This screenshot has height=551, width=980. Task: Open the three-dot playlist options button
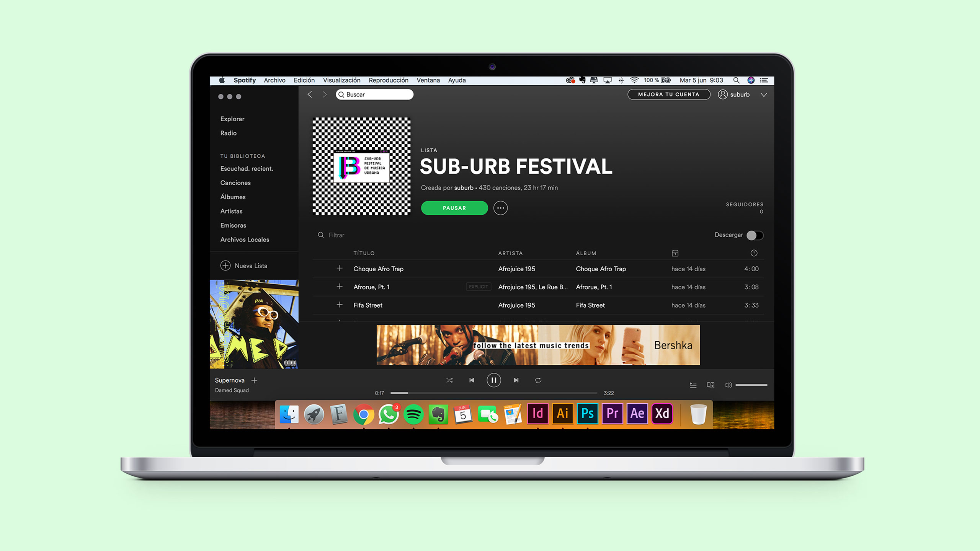click(x=500, y=208)
